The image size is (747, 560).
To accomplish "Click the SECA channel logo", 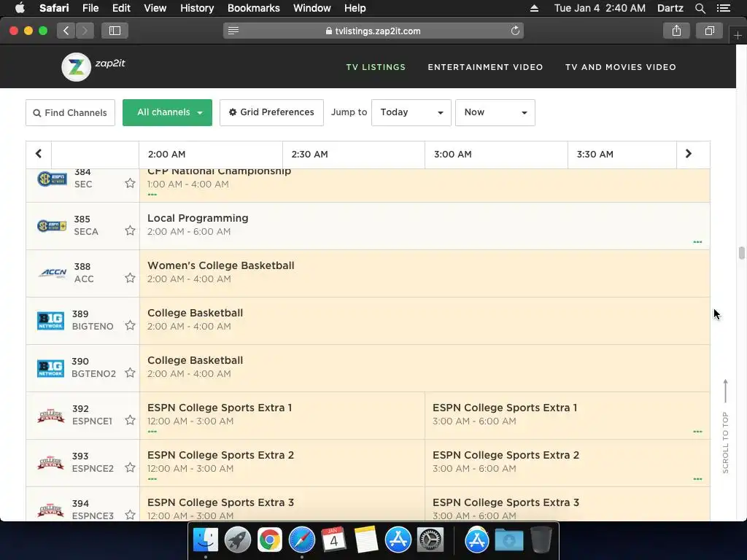I will 52,226.
